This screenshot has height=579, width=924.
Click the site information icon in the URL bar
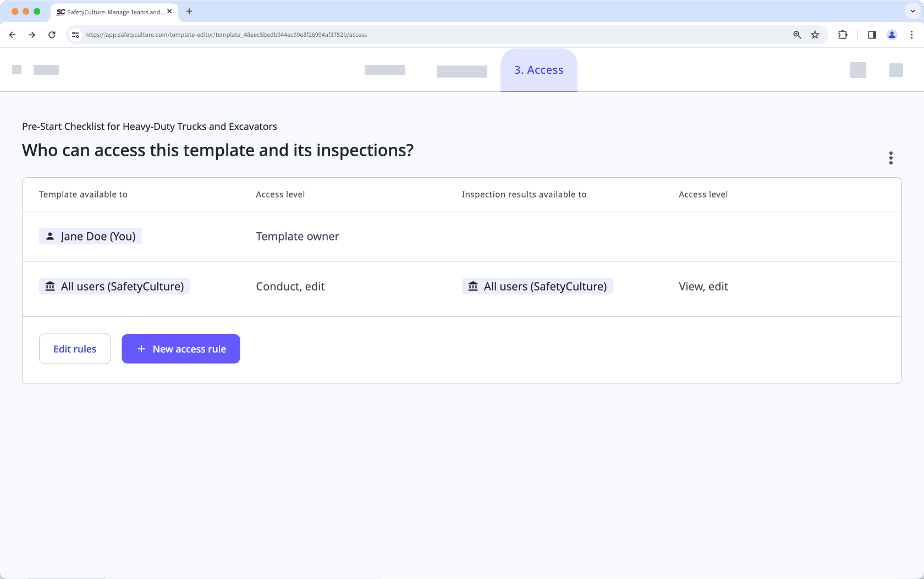pyautogui.click(x=75, y=35)
